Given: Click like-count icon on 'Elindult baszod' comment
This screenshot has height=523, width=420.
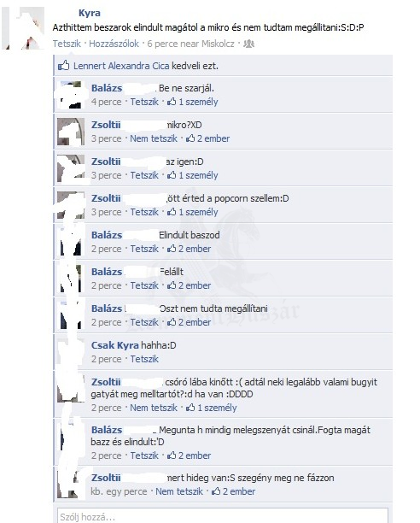Looking at the screenshot, I should (x=172, y=249).
